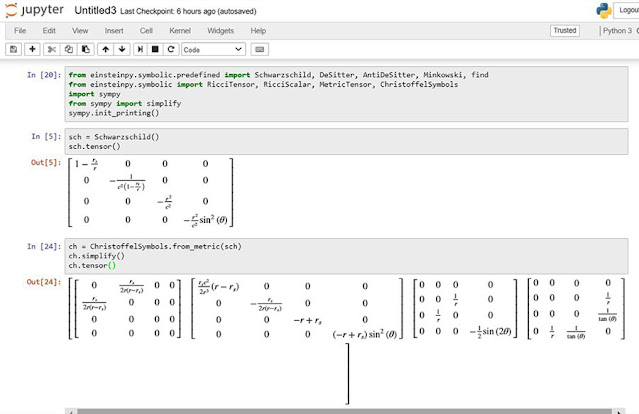Open the Insert menu
This screenshot has height=414, width=639.
pyautogui.click(x=114, y=31)
